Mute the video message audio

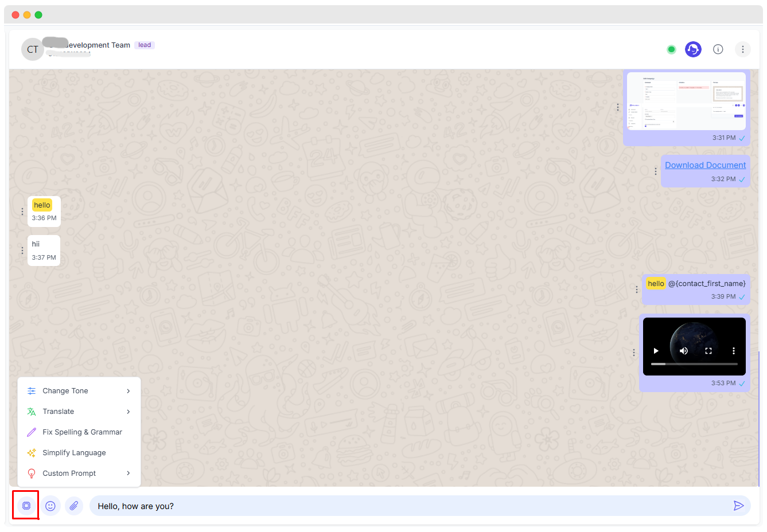point(683,350)
